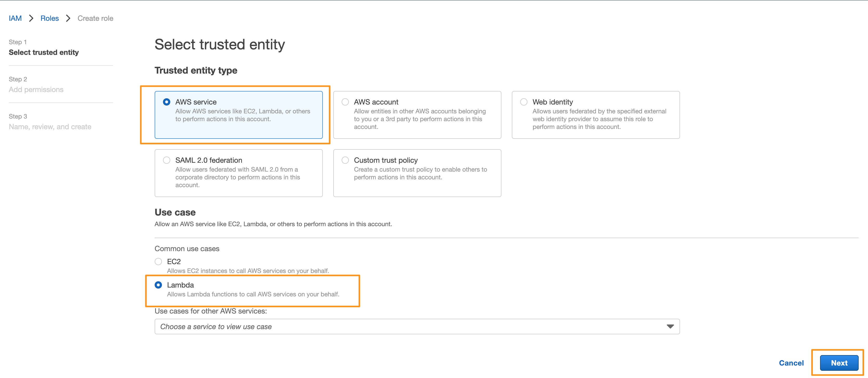Open Step 2 Add permissions

point(36,89)
